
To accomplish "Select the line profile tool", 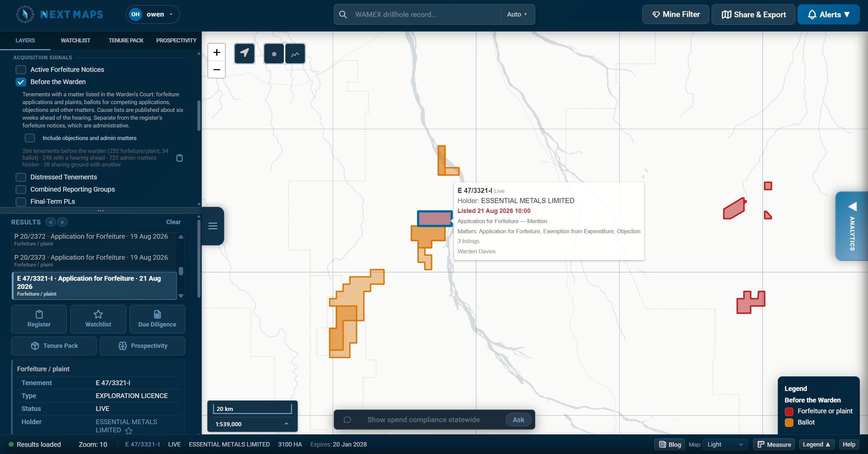I will point(295,54).
